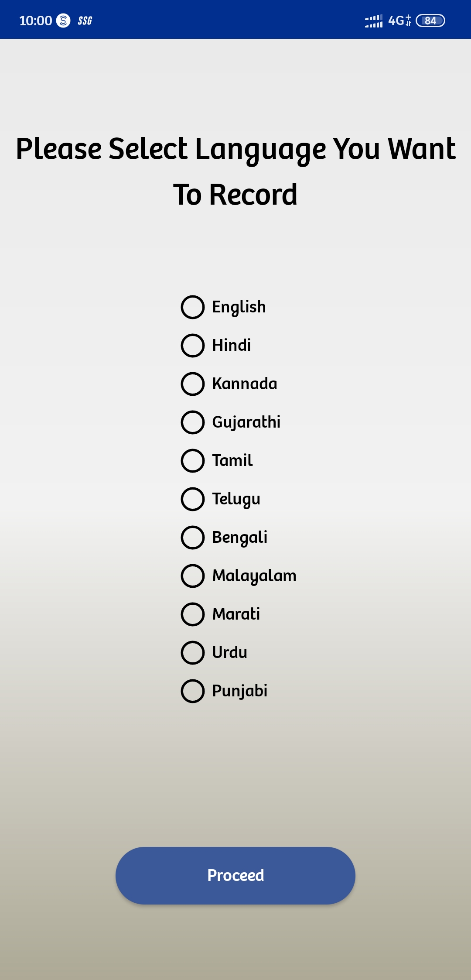The width and height of the screenshot is (471, 980).
Task: Select the English radio button
Action: point(193,307)
